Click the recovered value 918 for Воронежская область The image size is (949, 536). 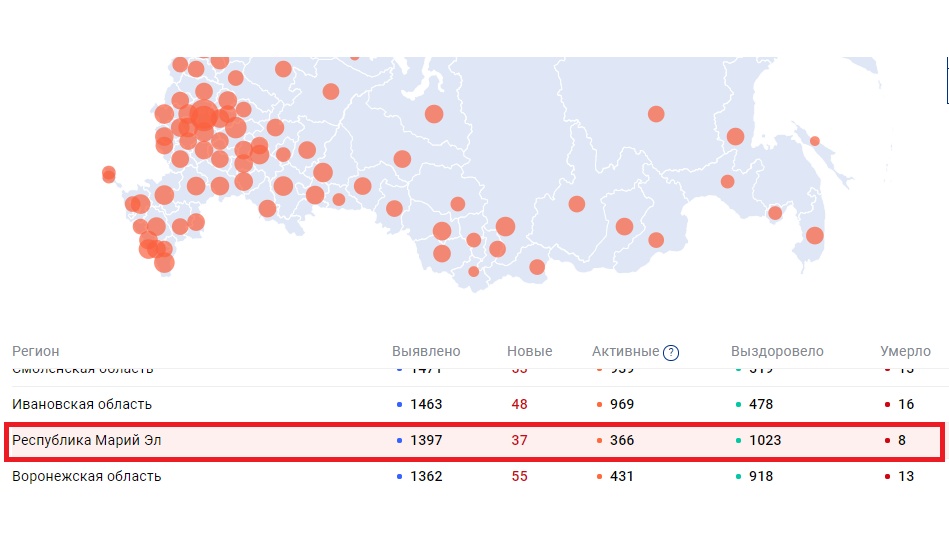point(761,476)
